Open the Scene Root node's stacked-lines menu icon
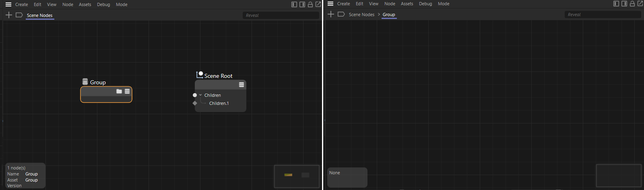644x190 pixels. [x=242, y=85]
